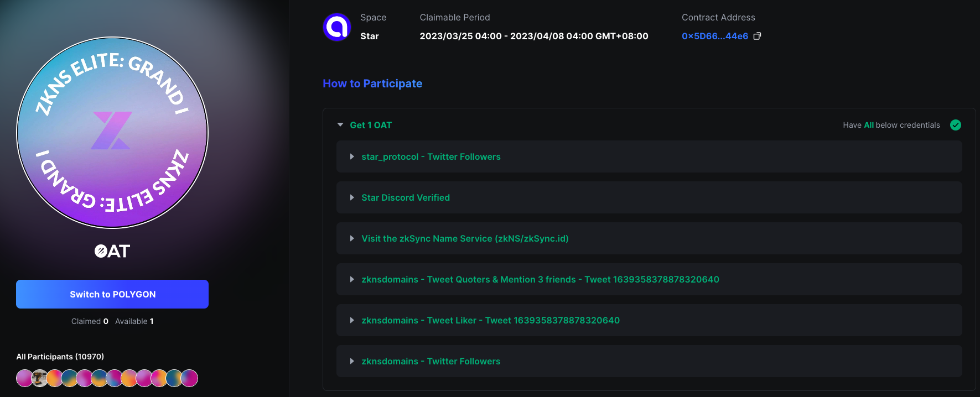Click All Participants (10970) label
This screenshot has height=397, width=980.
[x=60, y=357]
